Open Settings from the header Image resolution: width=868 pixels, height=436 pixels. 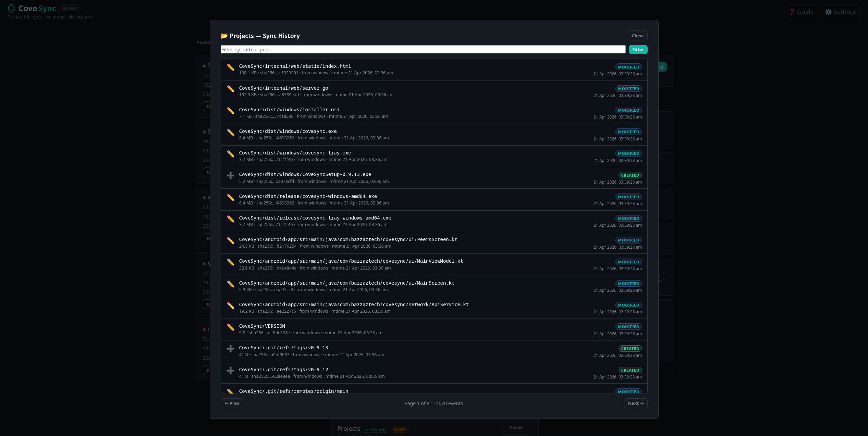coord(841,12)
